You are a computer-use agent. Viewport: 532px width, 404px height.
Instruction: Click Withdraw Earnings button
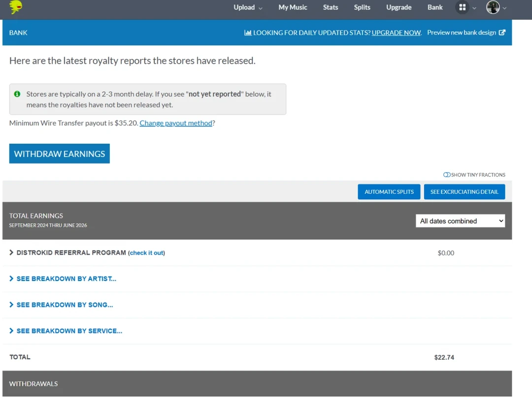(60, 154)
